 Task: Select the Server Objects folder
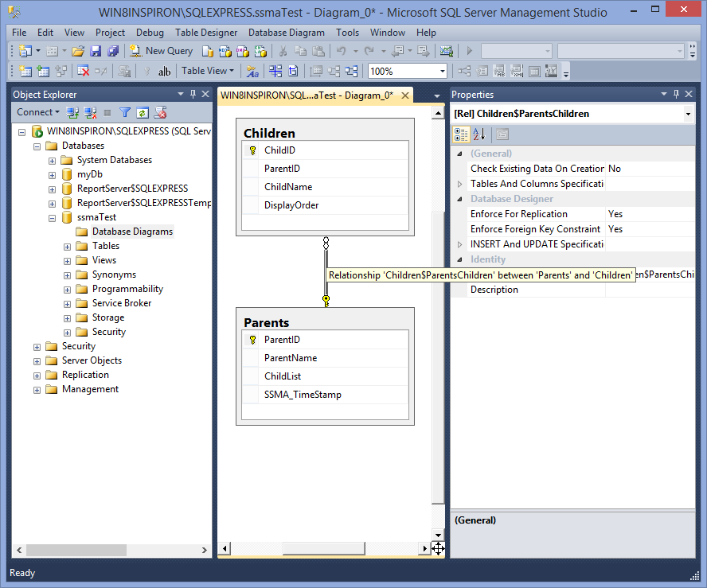pyautogui.click(x=92, y=360)
